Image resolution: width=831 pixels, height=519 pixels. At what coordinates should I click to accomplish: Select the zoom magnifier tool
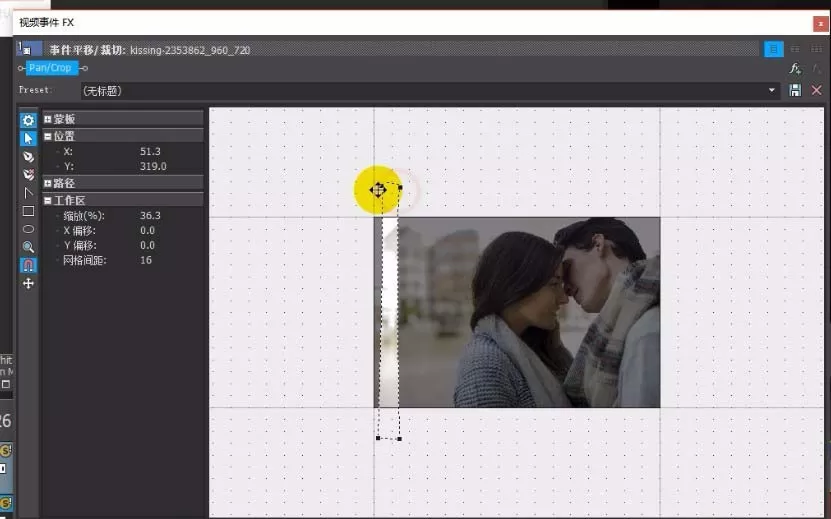(28, 247)
